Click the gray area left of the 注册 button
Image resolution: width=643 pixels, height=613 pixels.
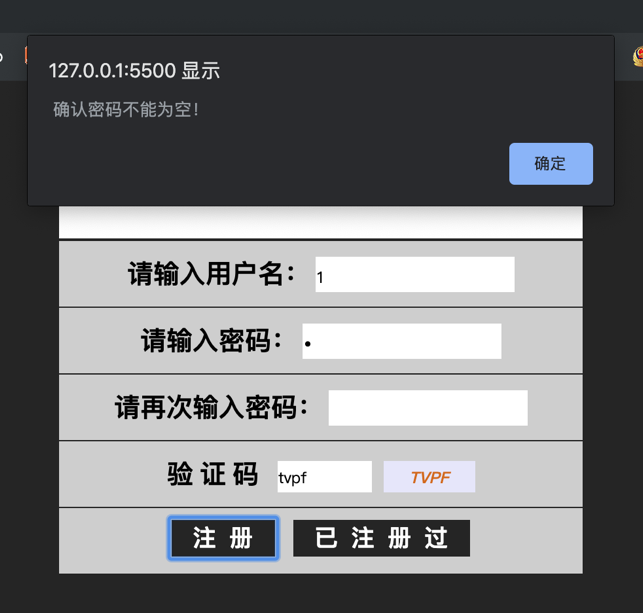click(x=113, y=540)
